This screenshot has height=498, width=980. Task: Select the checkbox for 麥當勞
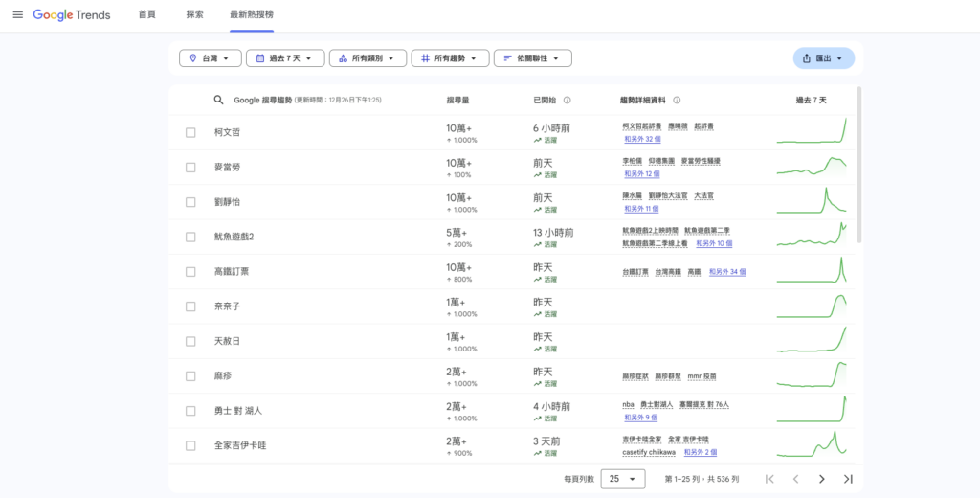pos(190,168)
